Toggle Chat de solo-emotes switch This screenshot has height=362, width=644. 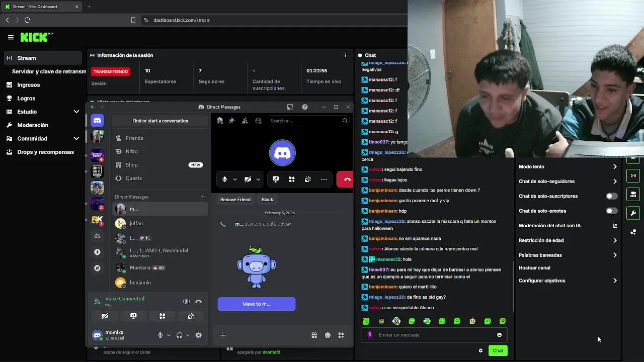tap(611, 211)
